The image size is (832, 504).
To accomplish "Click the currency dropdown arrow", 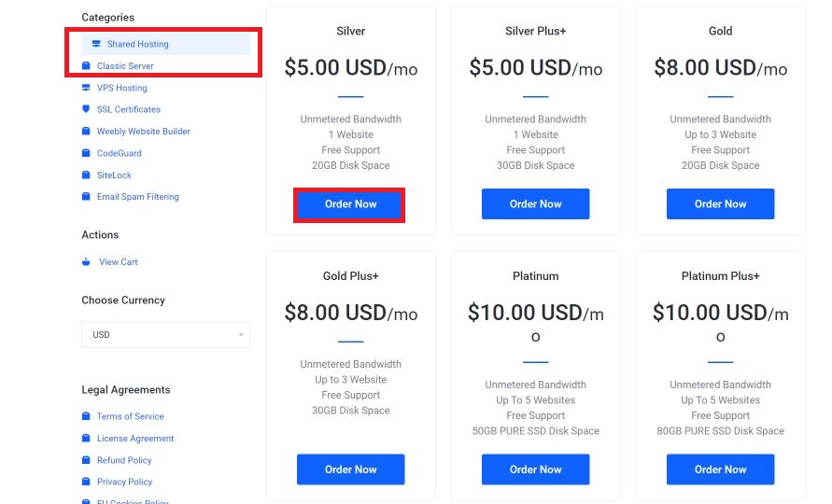I will pyautogui.click(x=241, y=335).
